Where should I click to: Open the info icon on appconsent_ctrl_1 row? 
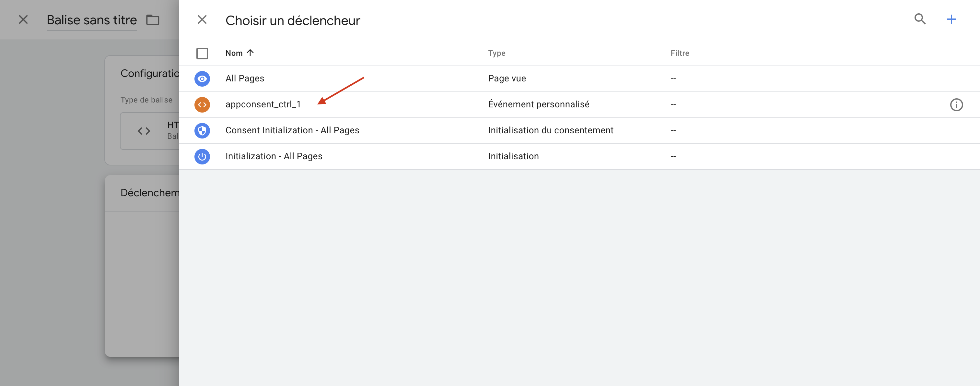coord(957,104)
